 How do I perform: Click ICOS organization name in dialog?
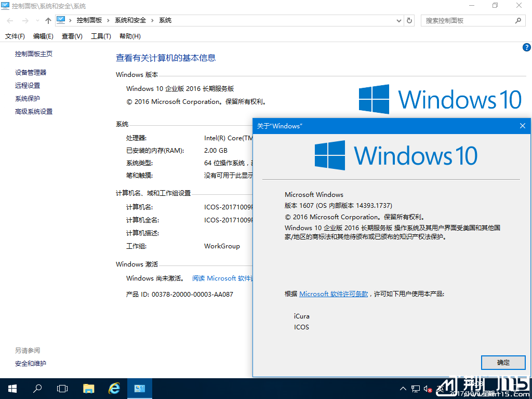(302, 327)
